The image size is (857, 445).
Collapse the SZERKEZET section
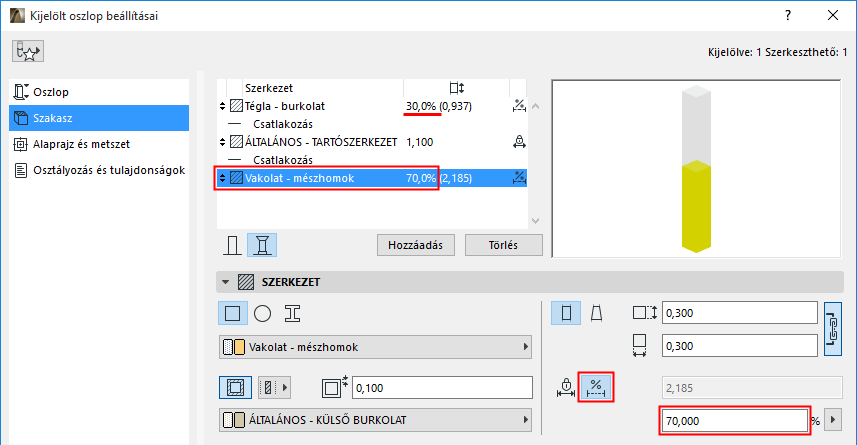(x=226, y=282)
